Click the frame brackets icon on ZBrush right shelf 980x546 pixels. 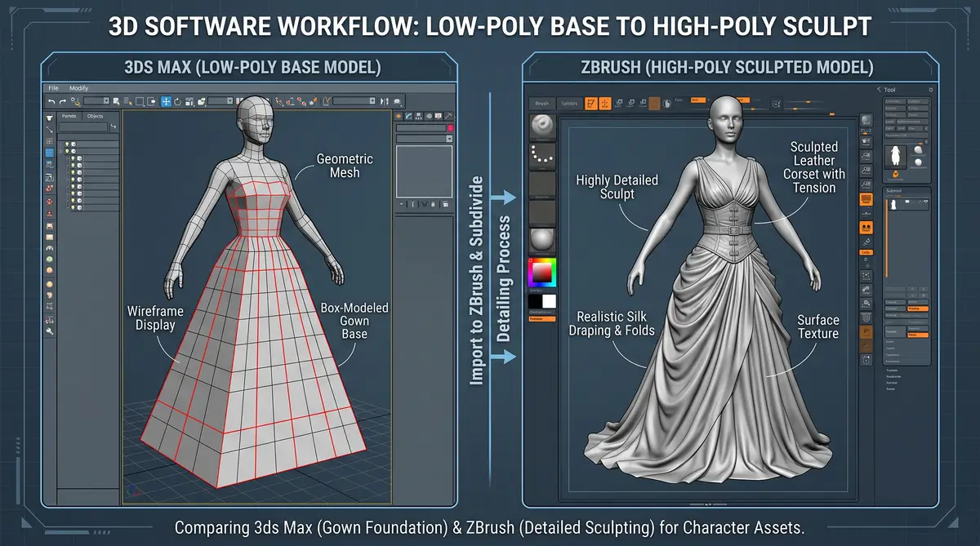866,276
